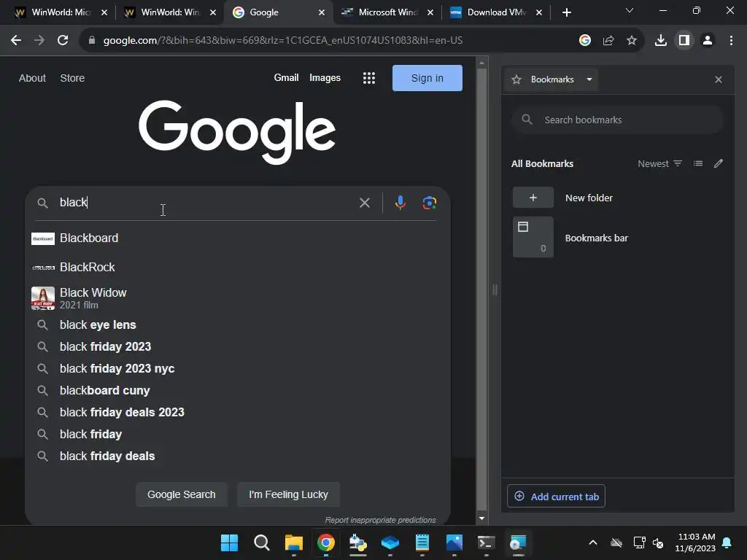Click the address bar URL
The height and width of the screenshot is (560, 747).
click(x=283, y=41)
